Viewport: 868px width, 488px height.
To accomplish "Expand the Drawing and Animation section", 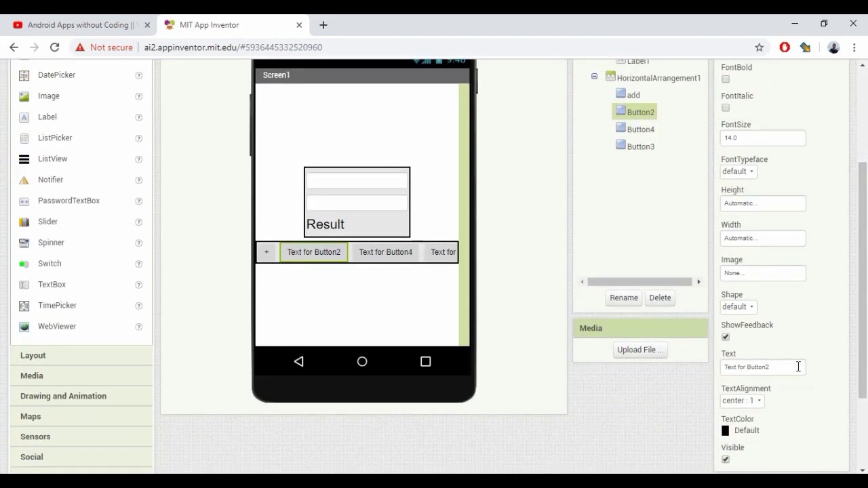I will [81, 396].
